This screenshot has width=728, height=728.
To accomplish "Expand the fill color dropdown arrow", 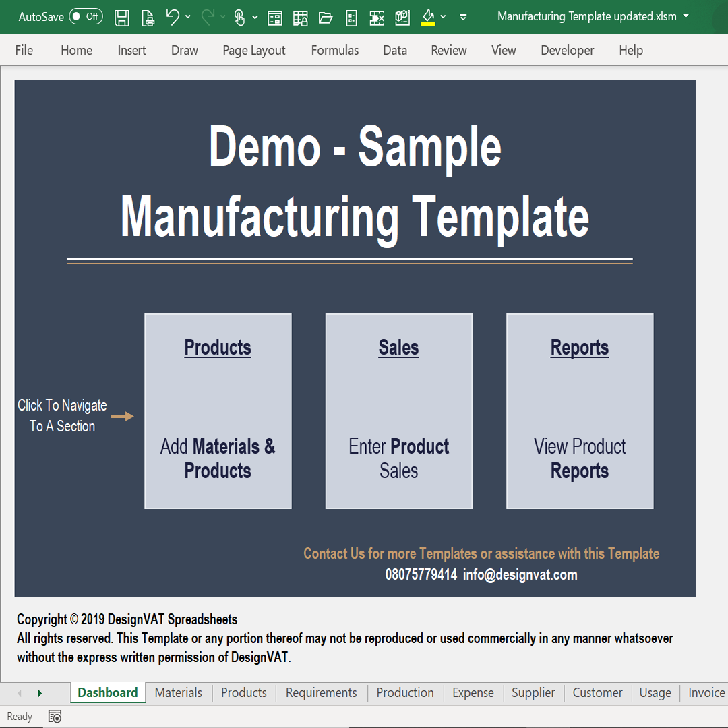I will click(x=443, y=18).
